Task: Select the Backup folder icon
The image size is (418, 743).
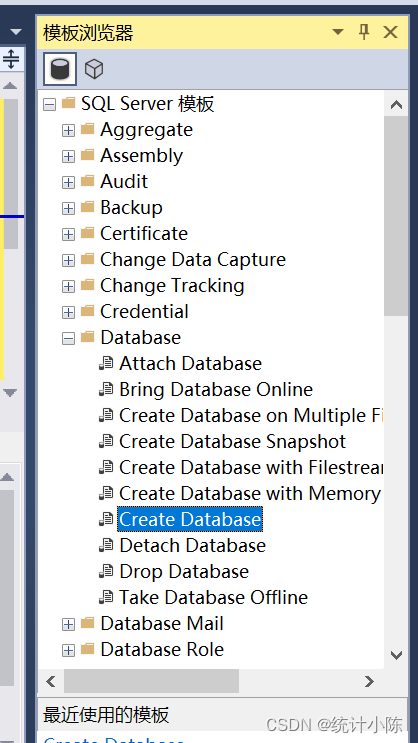Action: pos(87,207)
